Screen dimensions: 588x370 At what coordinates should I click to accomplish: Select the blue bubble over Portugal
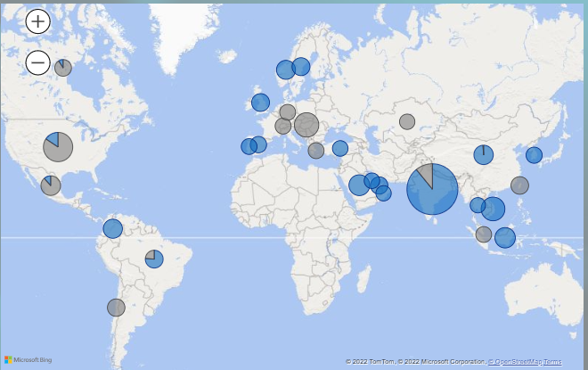click(249, 146)
